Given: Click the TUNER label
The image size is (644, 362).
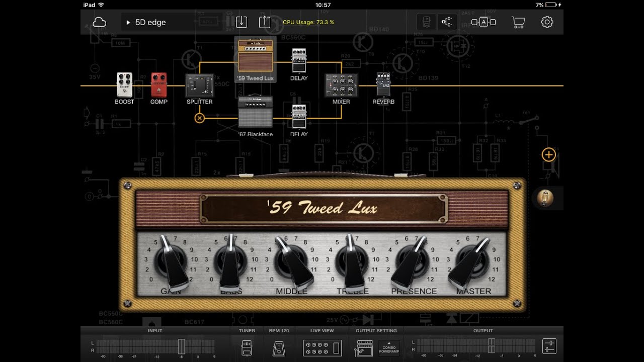Looking at the screenshot, I should click(247, 331).
